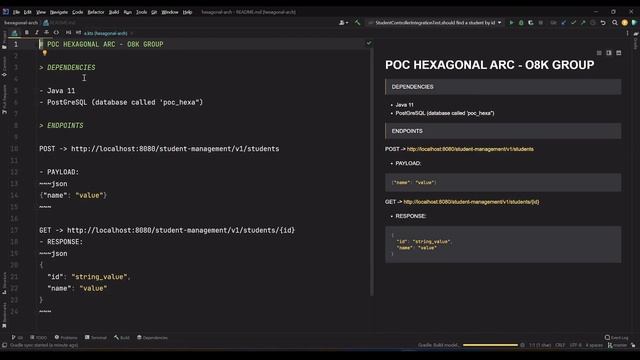Screen dimensions: 640x360
Task: Open the TODO tool window
Action: click(x=38, y=338)
